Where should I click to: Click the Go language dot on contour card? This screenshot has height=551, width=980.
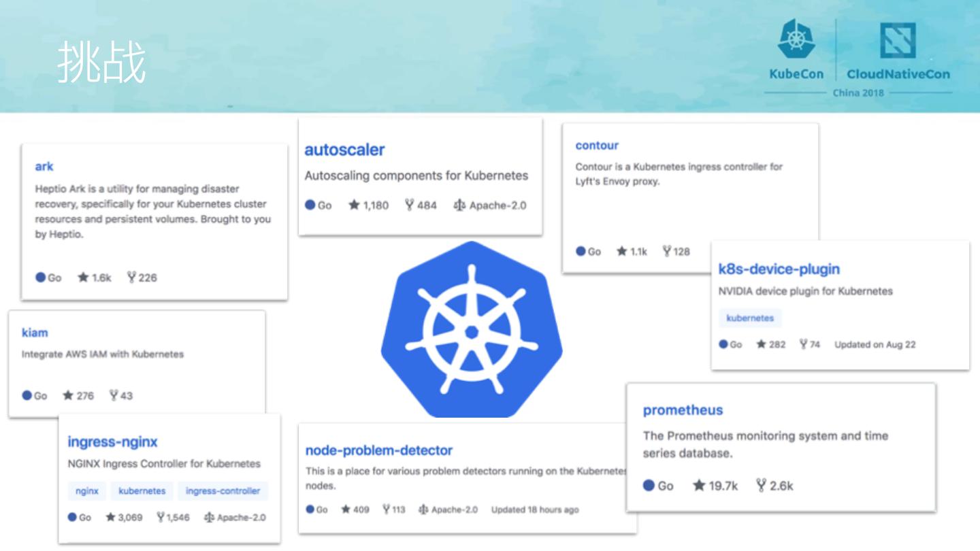pyautogui.click(x=581, y=252)
